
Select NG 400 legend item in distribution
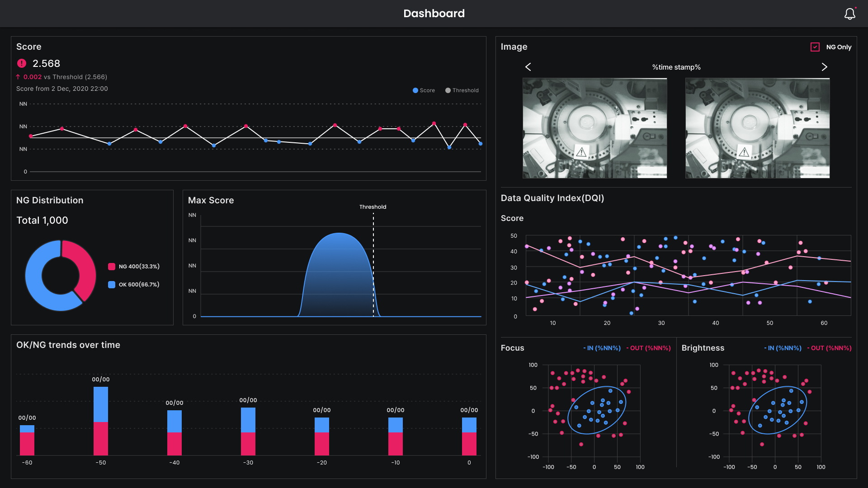click(133, 266)
